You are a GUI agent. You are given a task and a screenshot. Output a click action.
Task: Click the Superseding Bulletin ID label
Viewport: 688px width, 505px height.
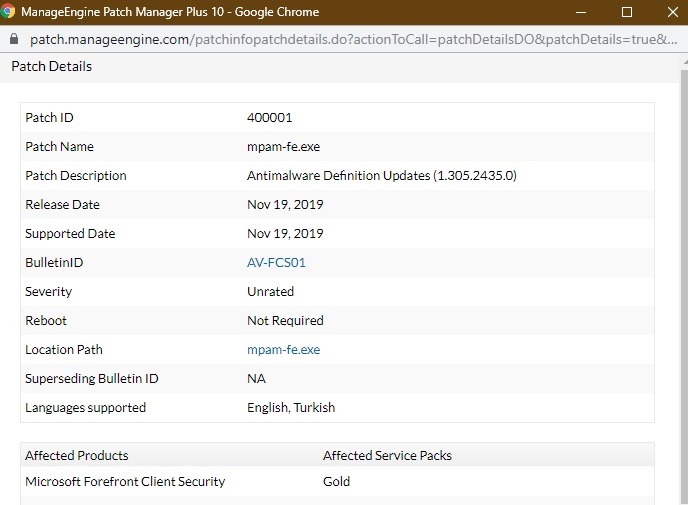click(92, 379)
